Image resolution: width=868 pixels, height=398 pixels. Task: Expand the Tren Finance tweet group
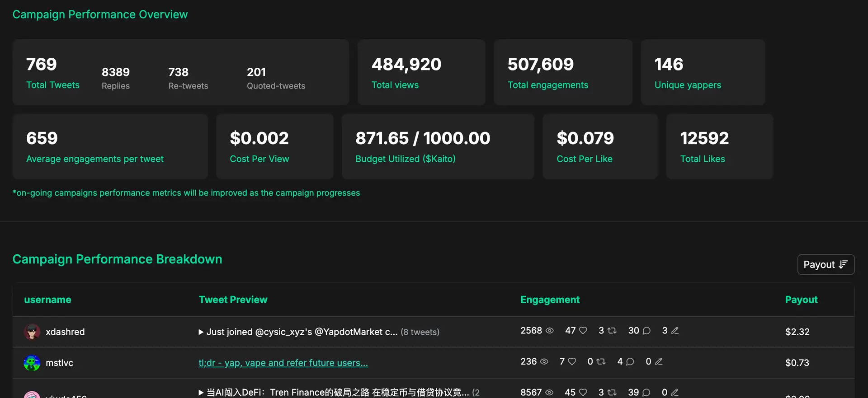click(201, 393)
